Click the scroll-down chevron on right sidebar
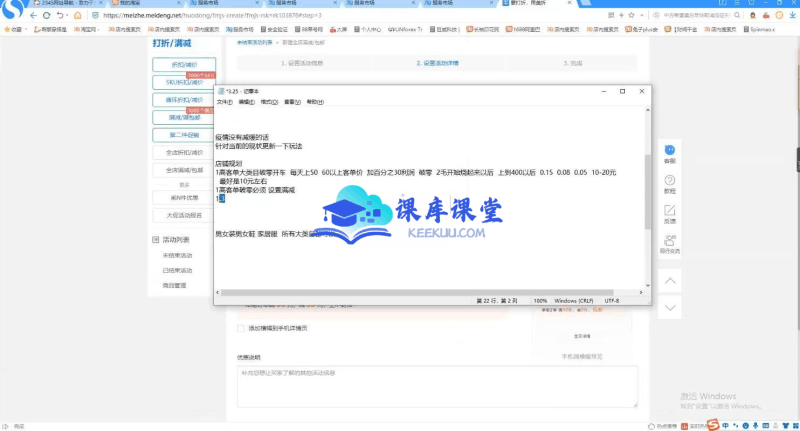 [x=670, y=308]
